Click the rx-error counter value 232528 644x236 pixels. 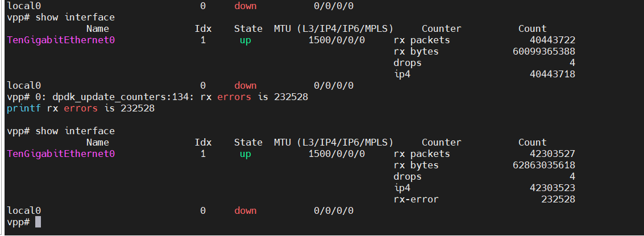558,200
